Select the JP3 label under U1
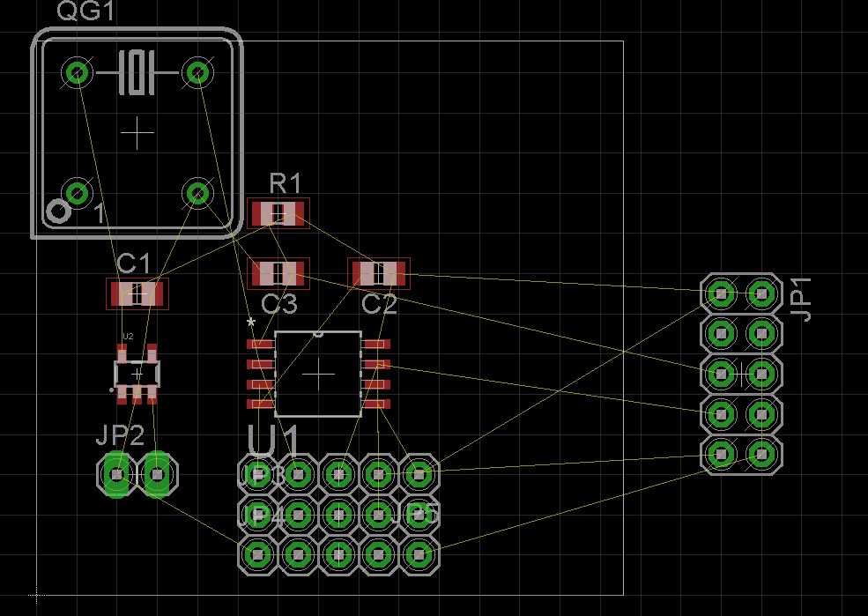This screenshot has width=868, height=616. (260, 476)
